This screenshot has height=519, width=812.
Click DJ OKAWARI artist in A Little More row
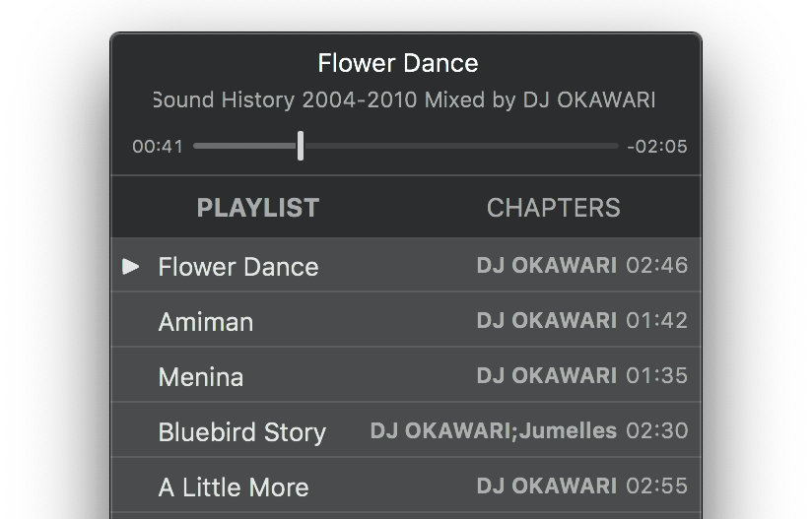click(x=547, y=486)
